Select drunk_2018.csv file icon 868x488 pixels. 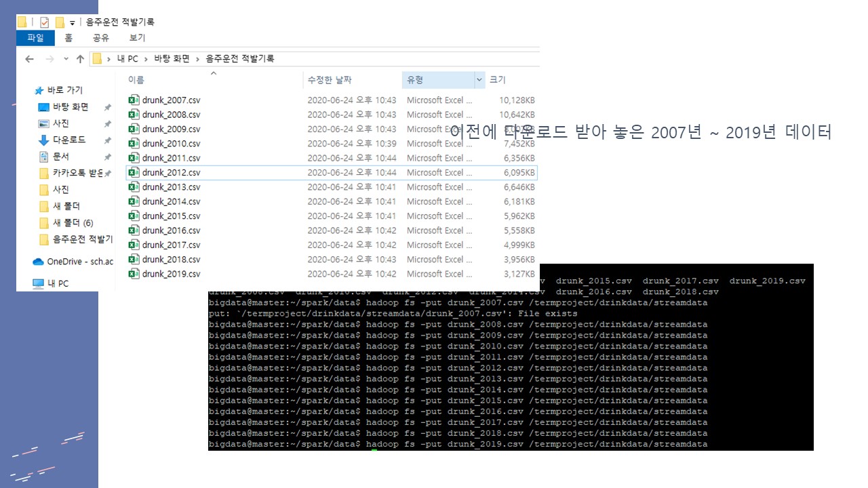[134, 260]
